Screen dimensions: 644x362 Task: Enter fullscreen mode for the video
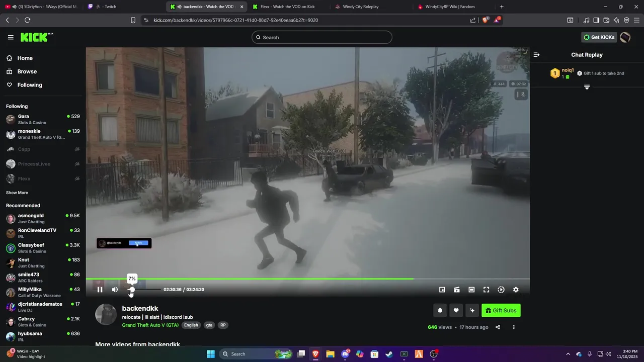tap(486, 290)
